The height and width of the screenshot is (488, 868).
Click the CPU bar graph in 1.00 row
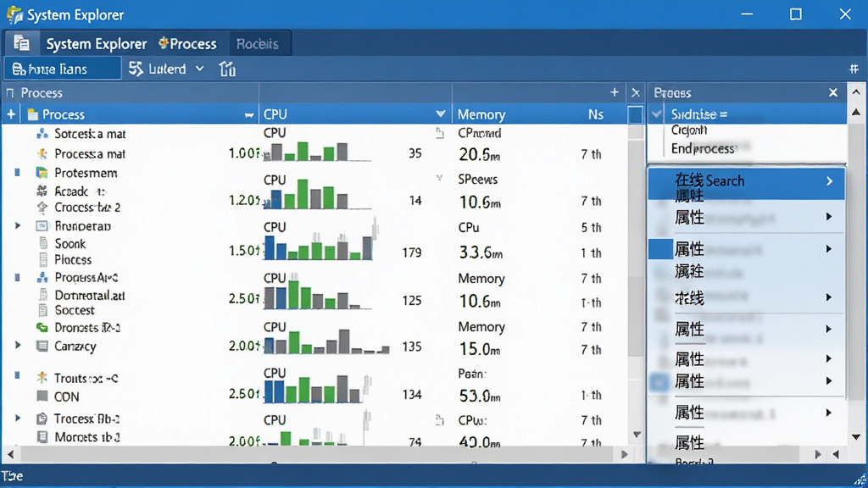coord(317,151)
